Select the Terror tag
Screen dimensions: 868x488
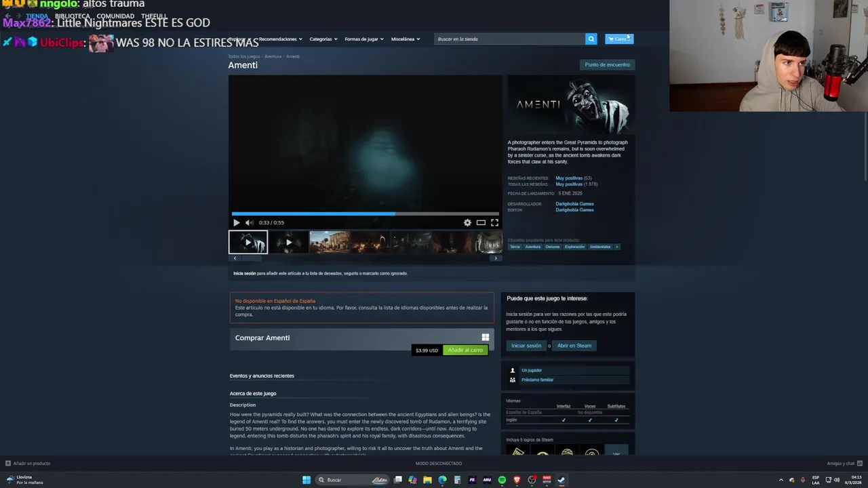515,247
